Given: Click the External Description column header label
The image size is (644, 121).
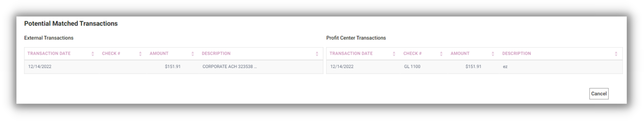Looking at the screenshot, I should click(216, 53).
